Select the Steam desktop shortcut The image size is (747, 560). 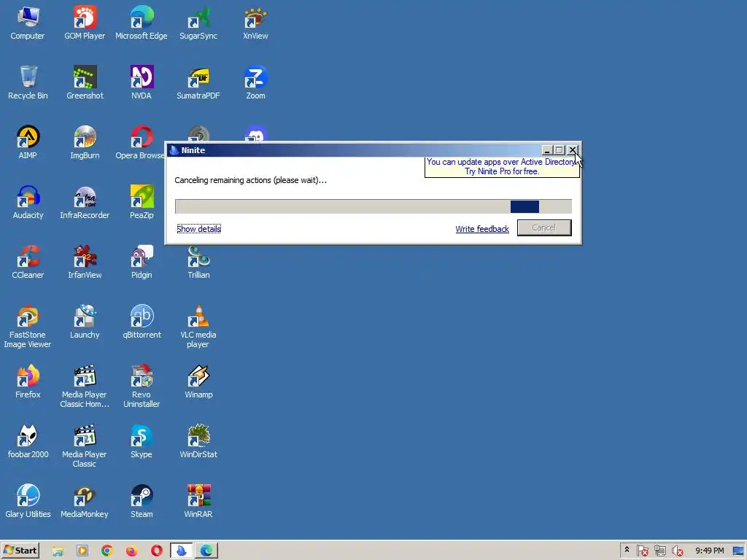tap(142, 501)
